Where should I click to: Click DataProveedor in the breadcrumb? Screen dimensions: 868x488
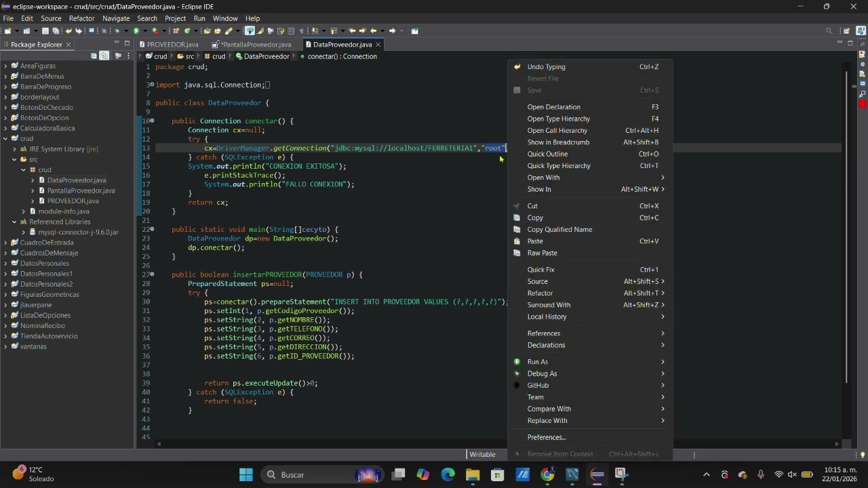tap(267, 57)
